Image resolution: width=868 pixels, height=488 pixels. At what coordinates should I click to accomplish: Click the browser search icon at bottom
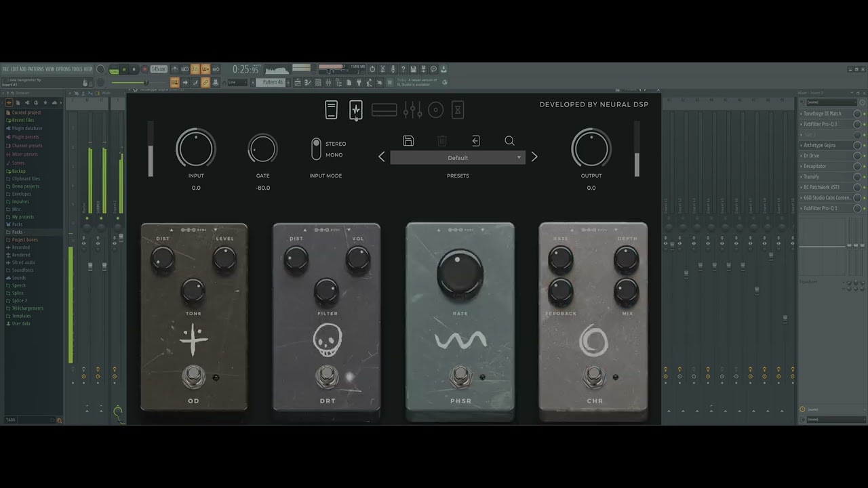coord(59,420)
